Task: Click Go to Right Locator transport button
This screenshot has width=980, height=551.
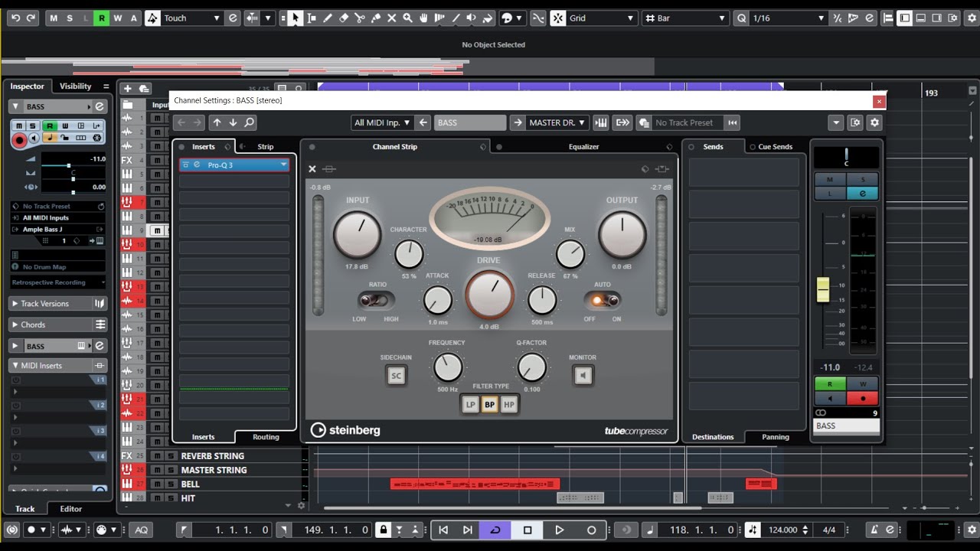Action: pos(468,530)
